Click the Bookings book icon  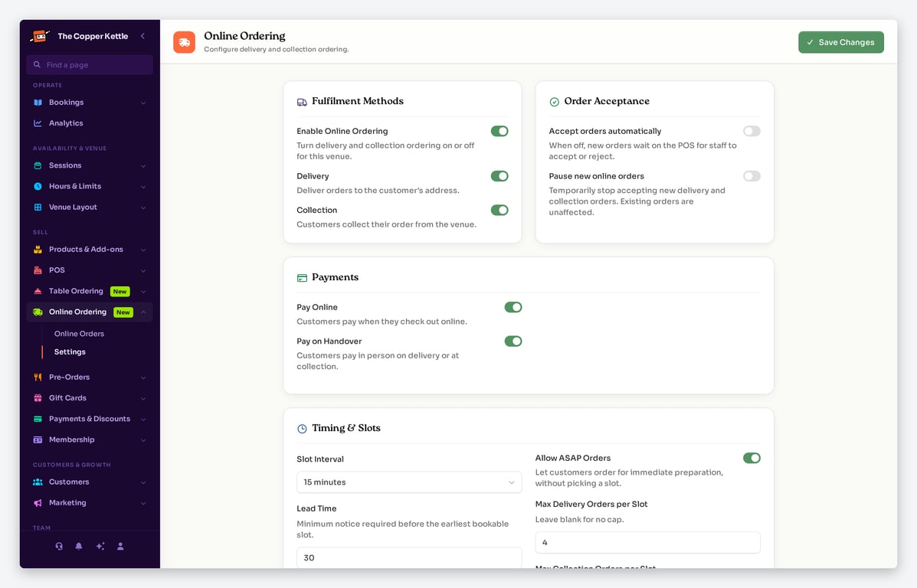point(38,103)
